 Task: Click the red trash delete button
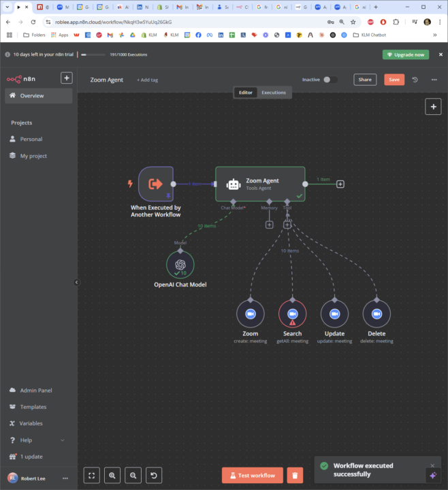click(295, 475)
